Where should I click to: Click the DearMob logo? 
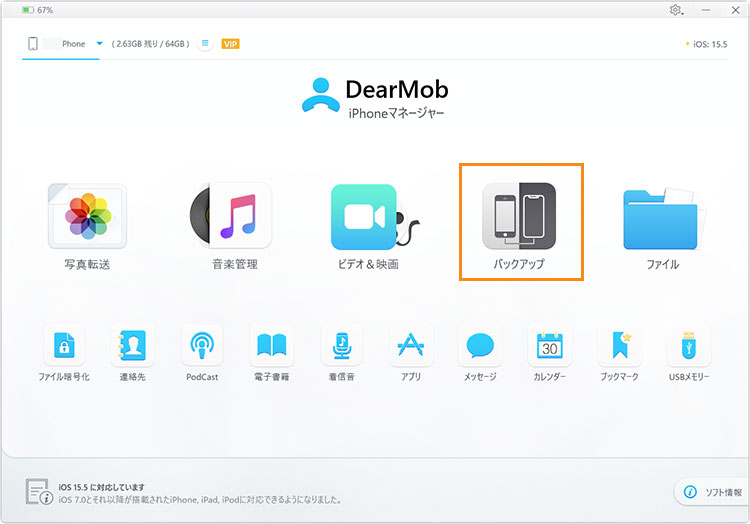click(375, 98)
